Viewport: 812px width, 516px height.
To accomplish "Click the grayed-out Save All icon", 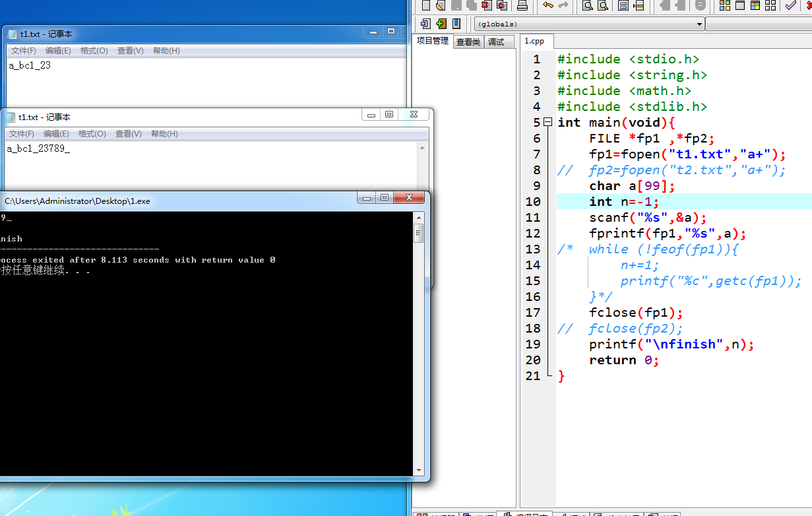I will tap(471, 5).
